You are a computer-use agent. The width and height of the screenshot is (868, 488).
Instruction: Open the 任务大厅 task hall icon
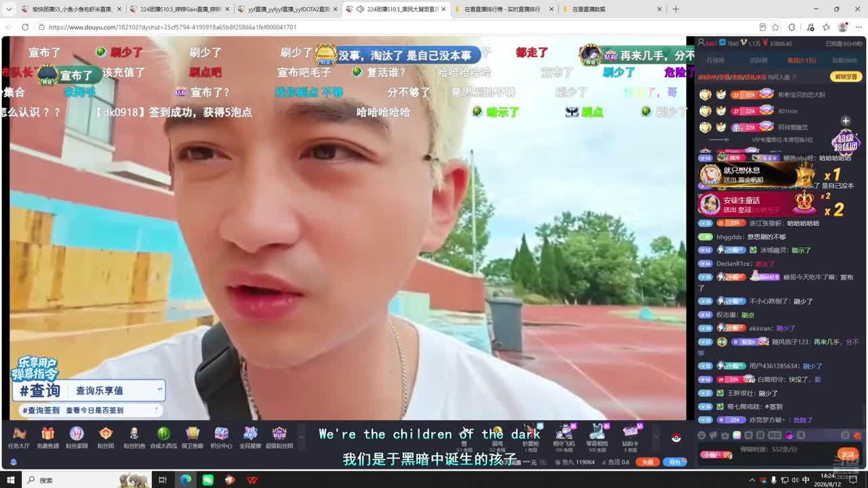[19, 437]
